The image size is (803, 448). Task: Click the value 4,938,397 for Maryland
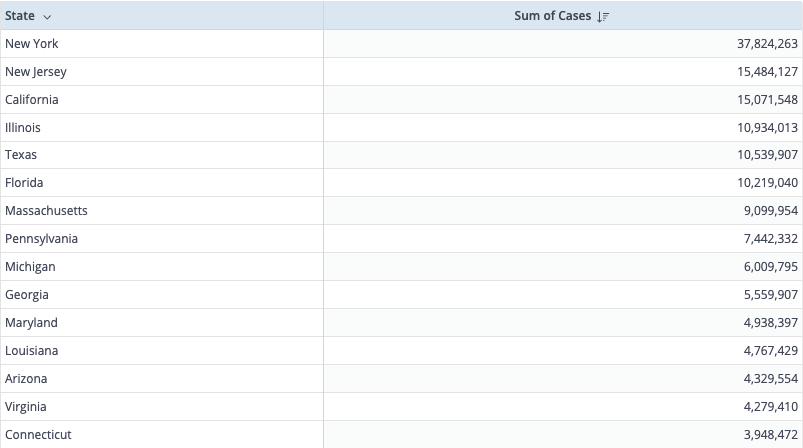tap(771, 323)
